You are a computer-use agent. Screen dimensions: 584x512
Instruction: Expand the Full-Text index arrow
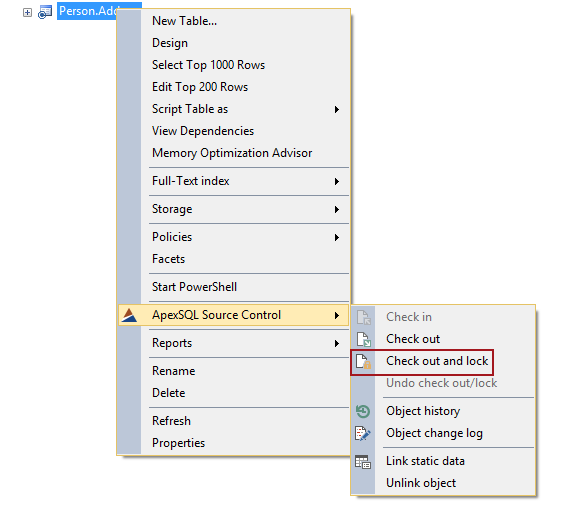click(x=337, y=181)
